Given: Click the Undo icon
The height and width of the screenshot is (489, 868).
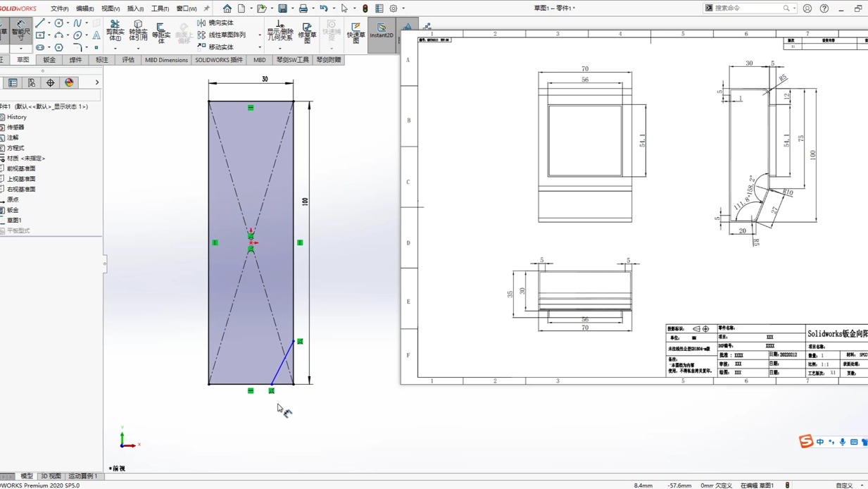Looking at the screenshot, I should (323, 8).
